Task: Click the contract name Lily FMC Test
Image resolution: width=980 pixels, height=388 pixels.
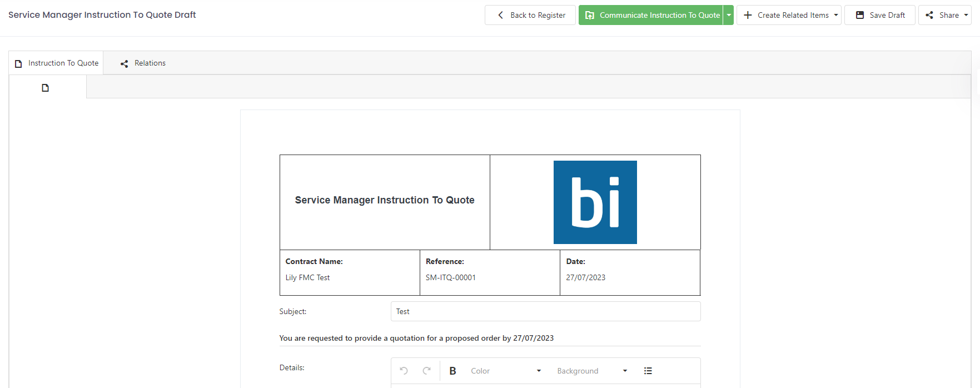Action: point(307,277)
